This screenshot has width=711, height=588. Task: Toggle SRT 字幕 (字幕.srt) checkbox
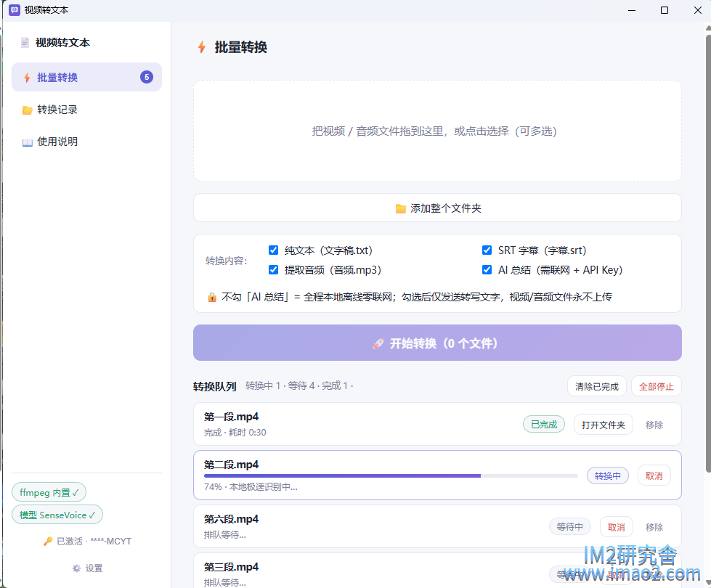pos(487,250)
